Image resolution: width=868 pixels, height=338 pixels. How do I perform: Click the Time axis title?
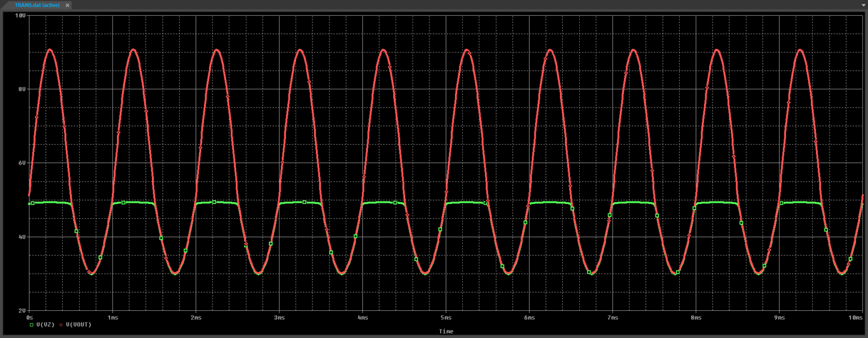pyautogui.click(x=446, y=331)
